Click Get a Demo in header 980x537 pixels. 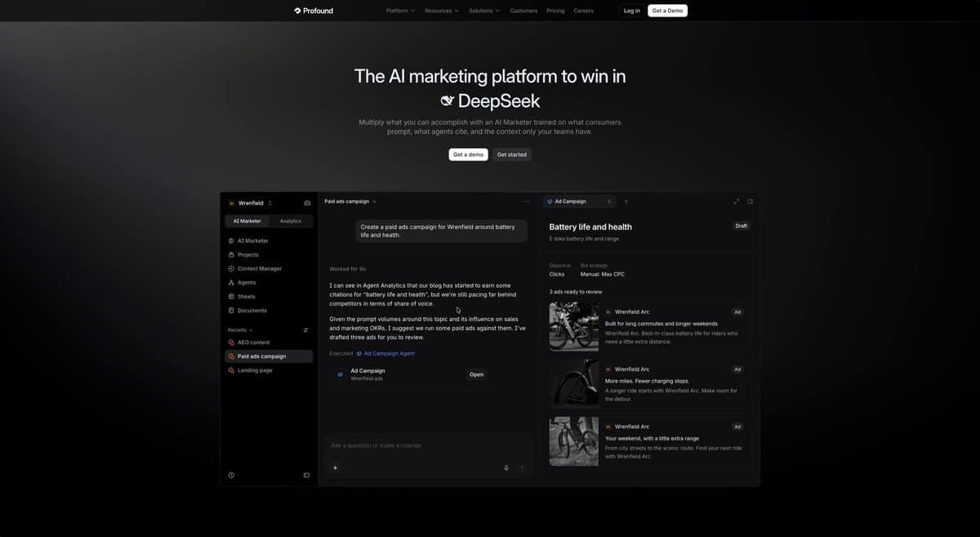667,11
